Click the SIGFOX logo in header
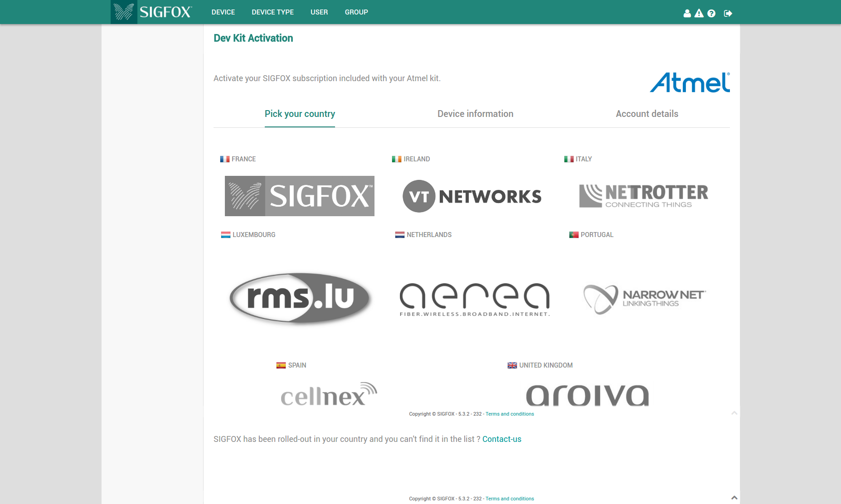The image size is (841, 504). click(152, 12)
